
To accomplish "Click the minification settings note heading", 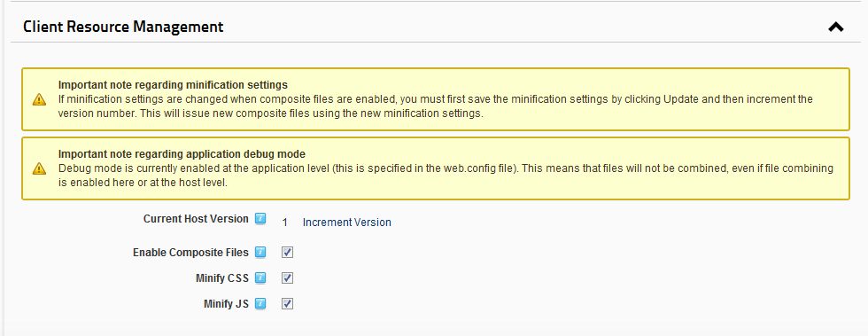I will pos(173,85).
